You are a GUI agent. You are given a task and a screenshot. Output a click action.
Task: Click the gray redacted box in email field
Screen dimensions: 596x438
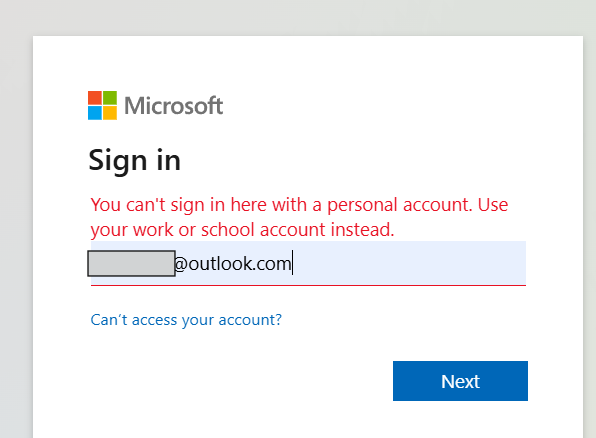131,263
